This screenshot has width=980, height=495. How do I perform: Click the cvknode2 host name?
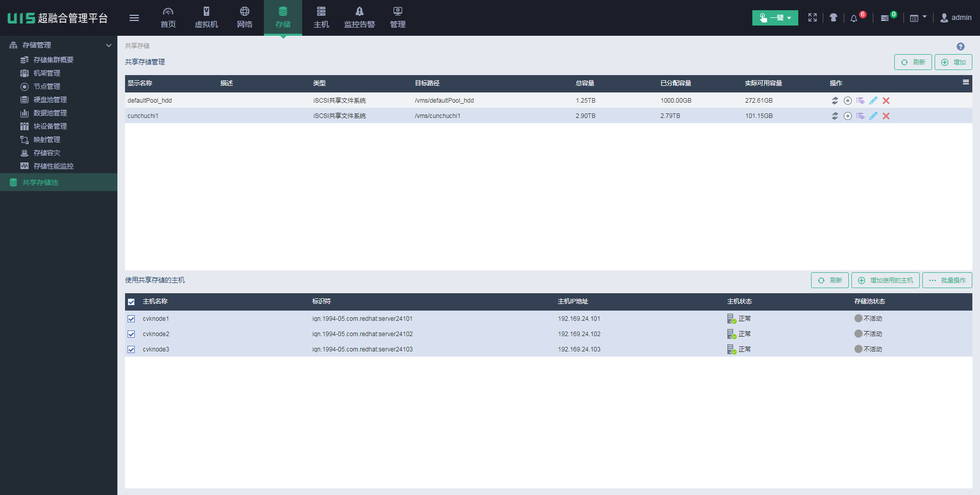(x=156, y=334)
